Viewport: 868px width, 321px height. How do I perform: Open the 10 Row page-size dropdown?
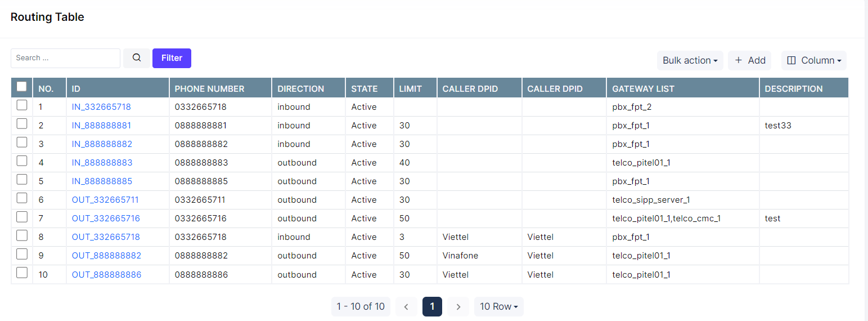499,306
